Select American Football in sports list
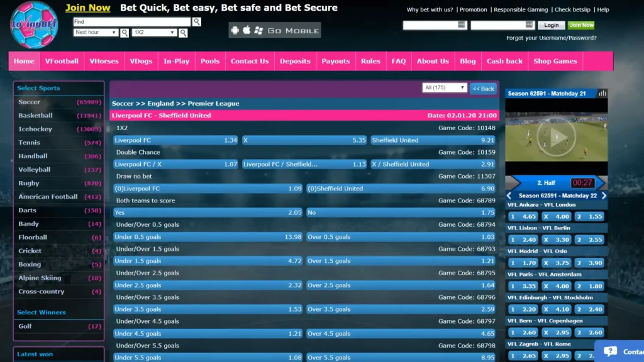Viewport: 644px width, 362px height. point(59,197)
